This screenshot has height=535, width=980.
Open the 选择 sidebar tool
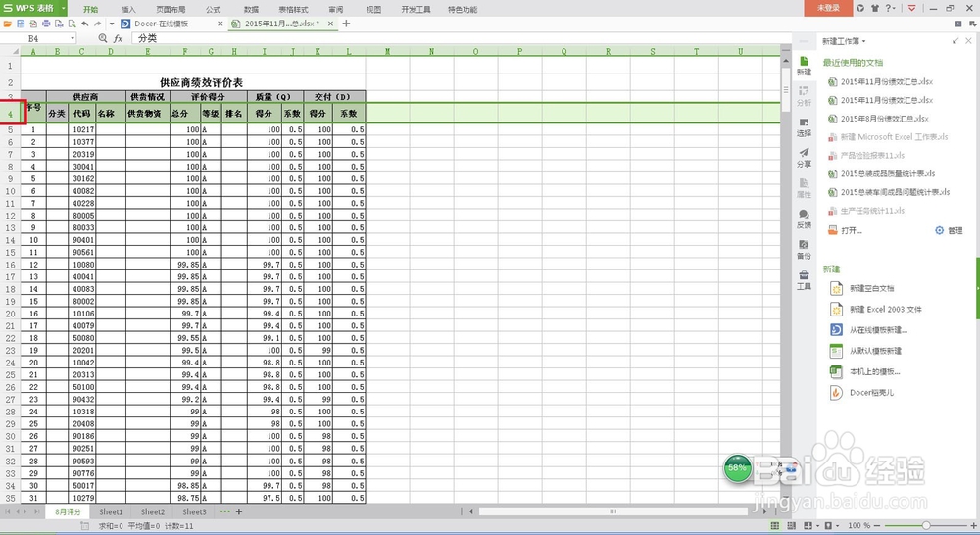(804, 126)
